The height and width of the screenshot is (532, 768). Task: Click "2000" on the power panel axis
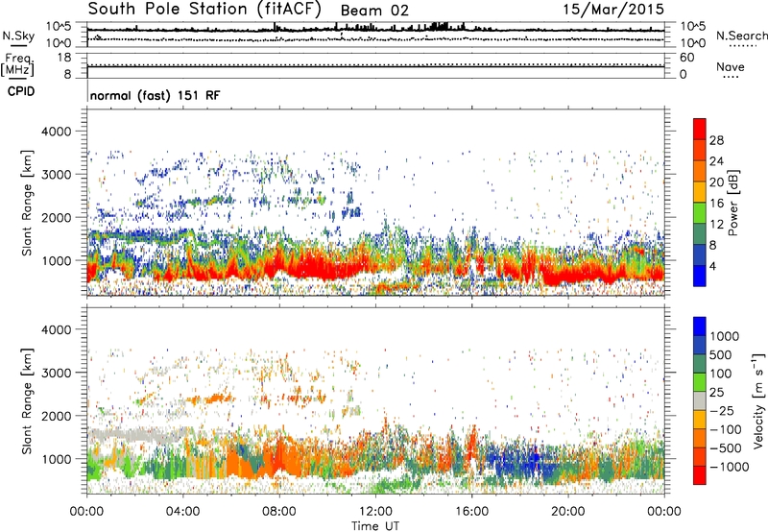pos(56,217)
